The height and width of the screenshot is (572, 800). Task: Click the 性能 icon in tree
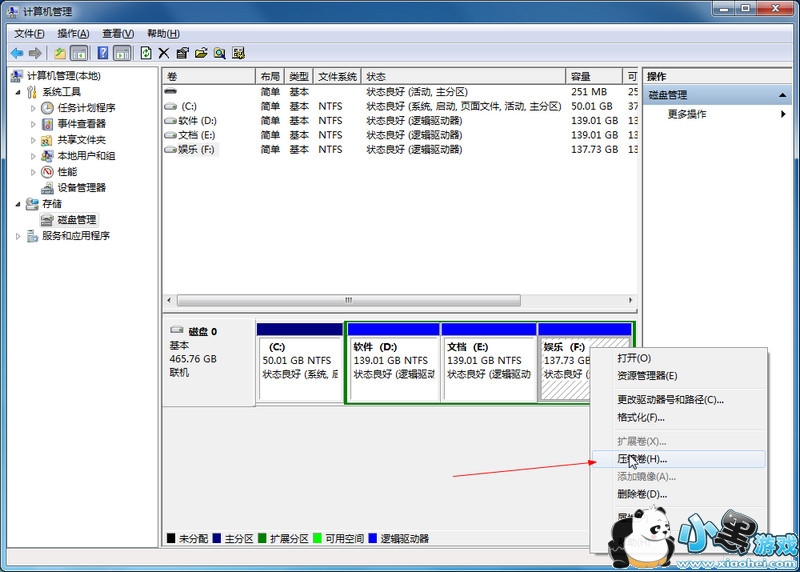click(x=47, y=172)
